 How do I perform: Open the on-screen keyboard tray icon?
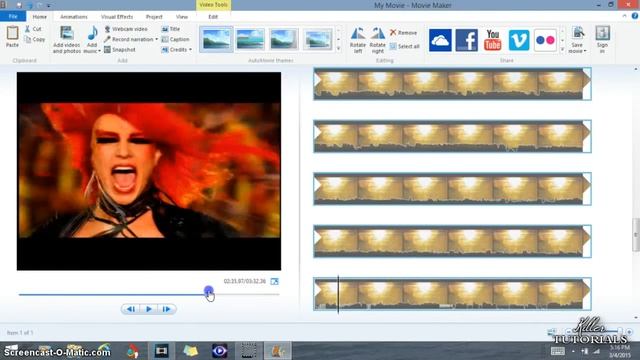click(x=558, y=351)
